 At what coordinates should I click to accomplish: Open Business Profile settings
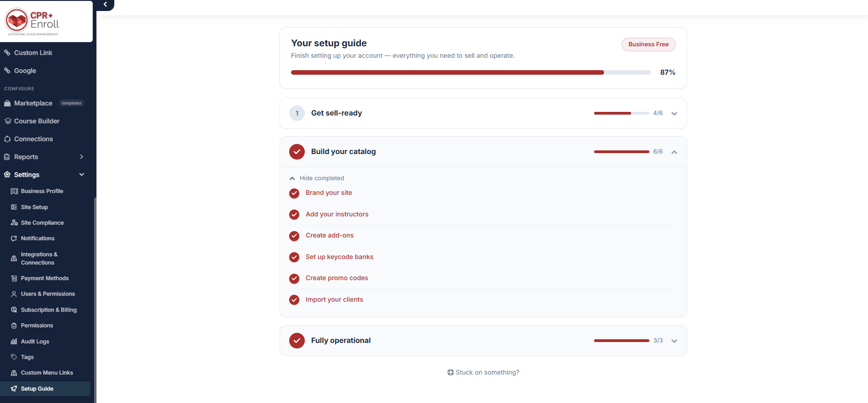pos(42,191)
